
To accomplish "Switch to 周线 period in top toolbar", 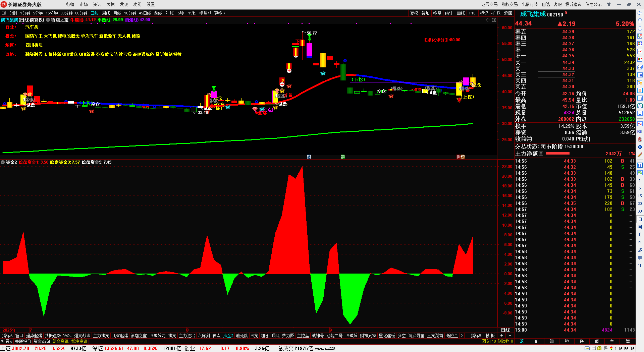I will [106, 13].
